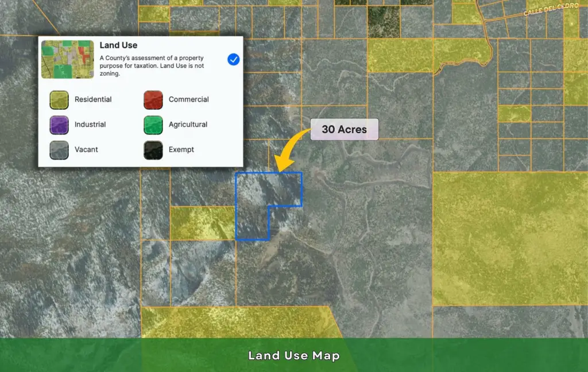Select the red Commercial legend swatch

pyautogui.click(x=153, y=99)
